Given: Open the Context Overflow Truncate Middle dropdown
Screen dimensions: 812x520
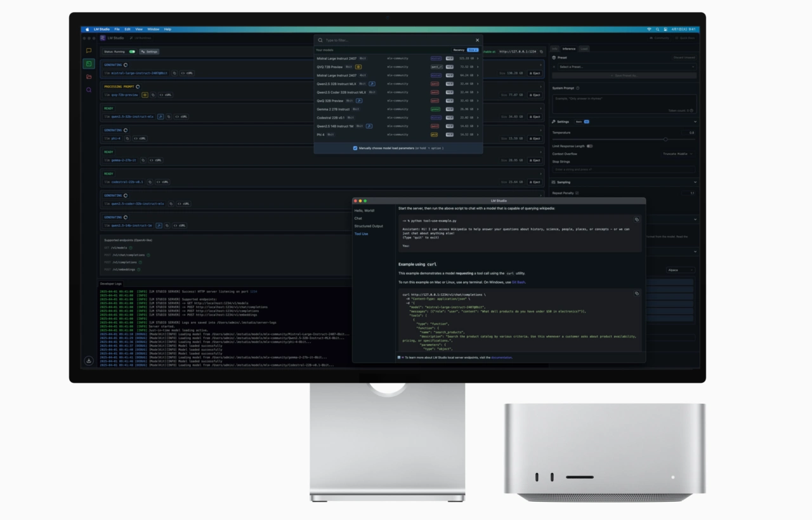Looking at the screenshot, I should point(678,154).
